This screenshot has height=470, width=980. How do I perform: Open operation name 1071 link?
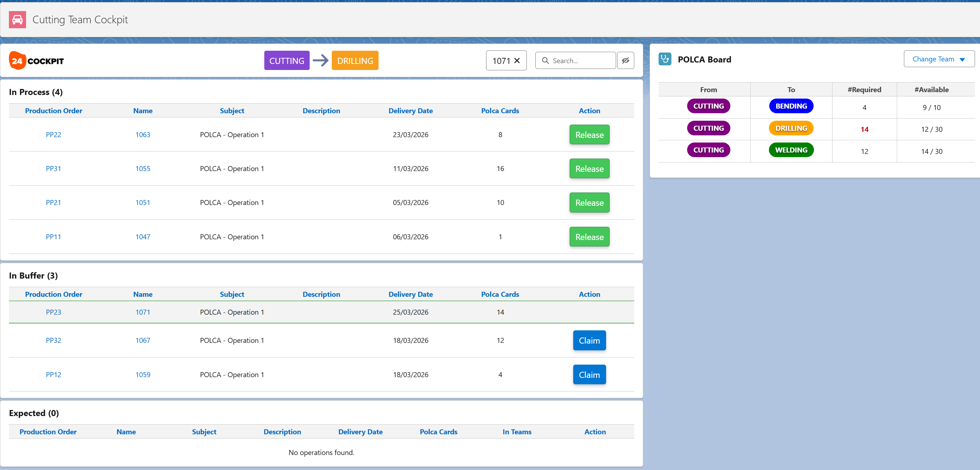(142, 312)
